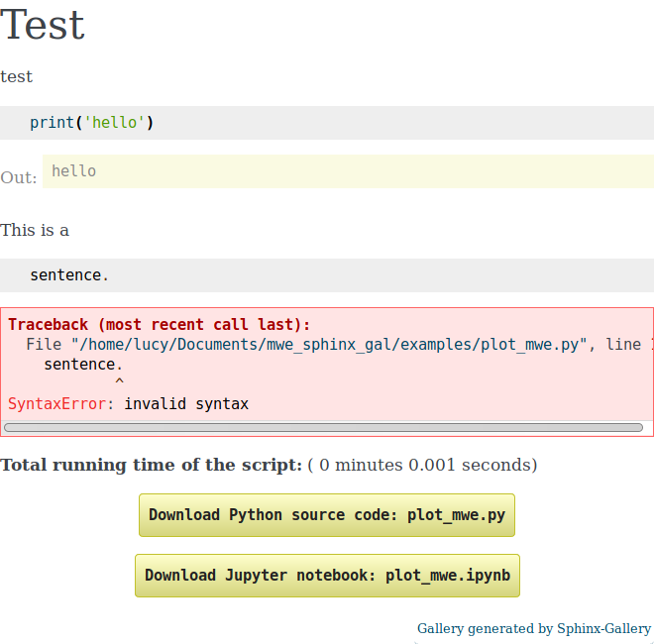Click "sentence." inside the red traceback
The height and width of the screenshot is (644, 654).
(84, 365)
